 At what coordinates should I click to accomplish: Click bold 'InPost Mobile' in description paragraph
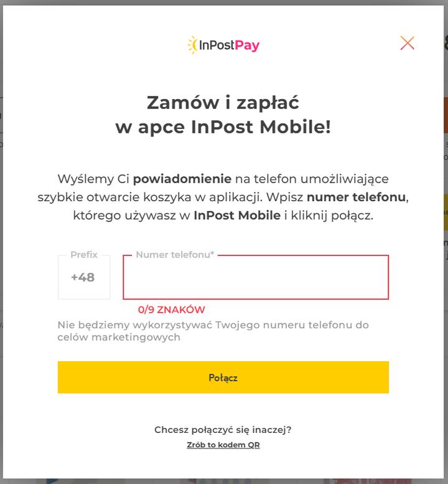tap(236, 216)
